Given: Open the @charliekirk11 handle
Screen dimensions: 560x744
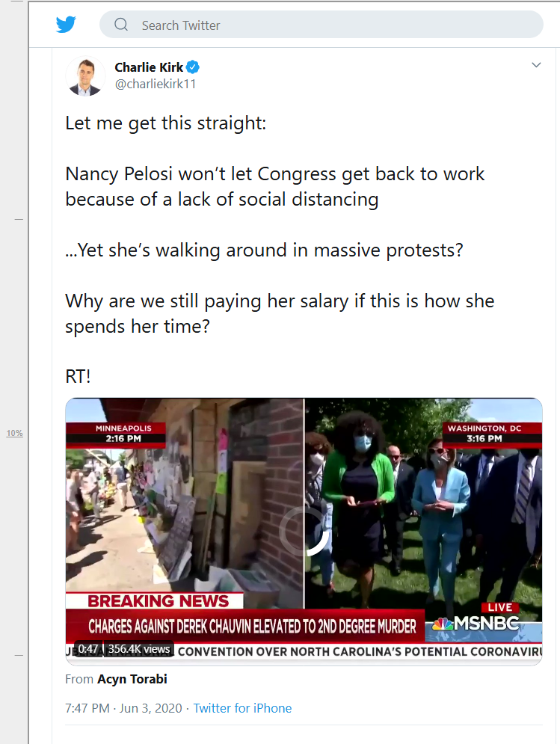Looking at the screenshot, I should [156, 84].
